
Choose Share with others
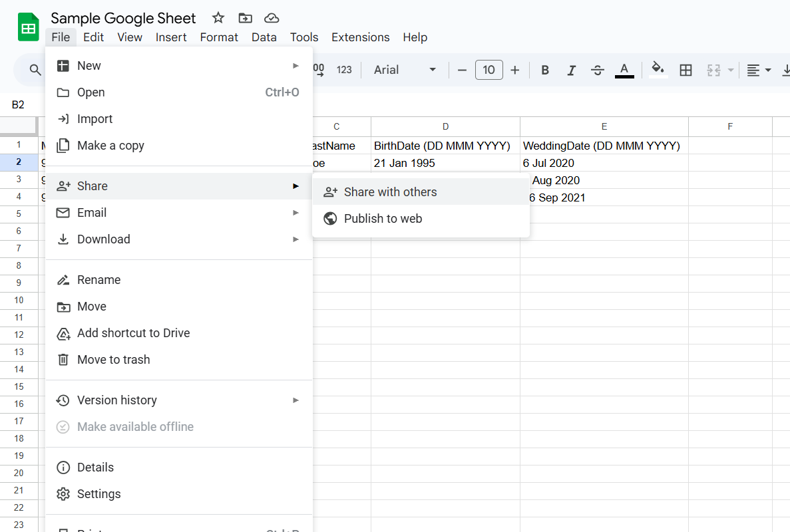(x=421, y=192)
